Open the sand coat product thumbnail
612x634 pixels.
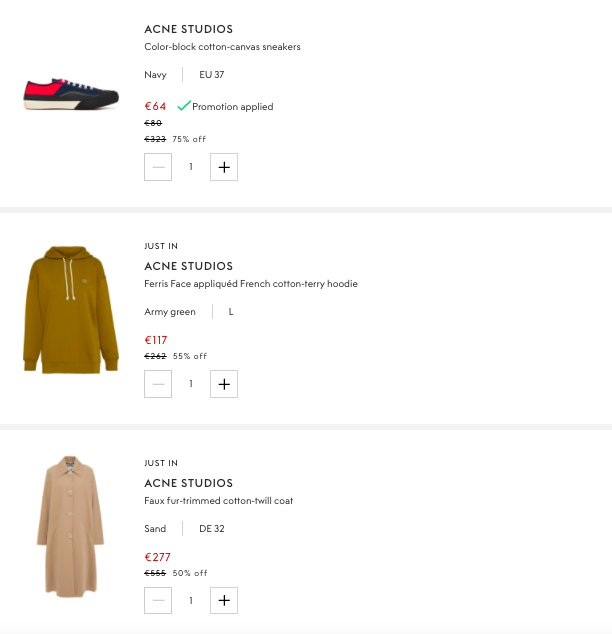(70, 527)
